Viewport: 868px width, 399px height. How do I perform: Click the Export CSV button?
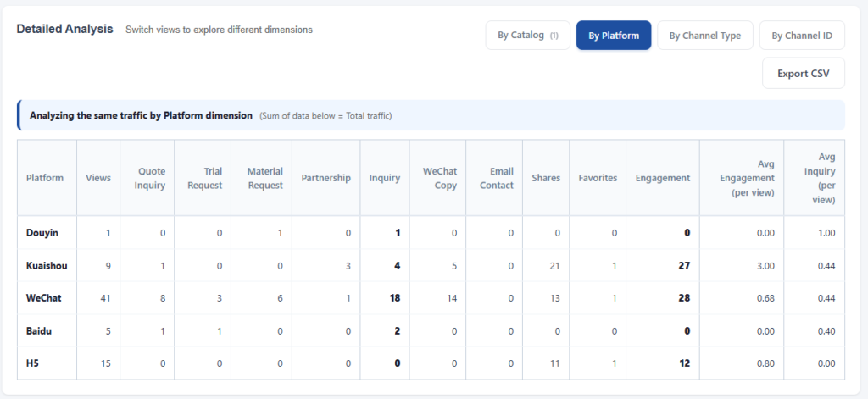(804, 73)
